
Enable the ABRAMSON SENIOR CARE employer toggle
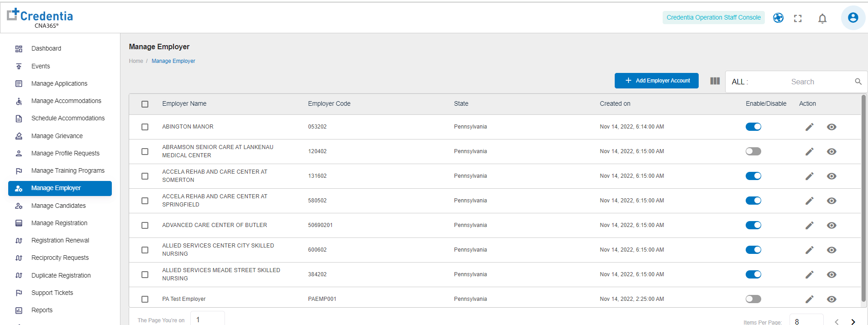point(753,151)
